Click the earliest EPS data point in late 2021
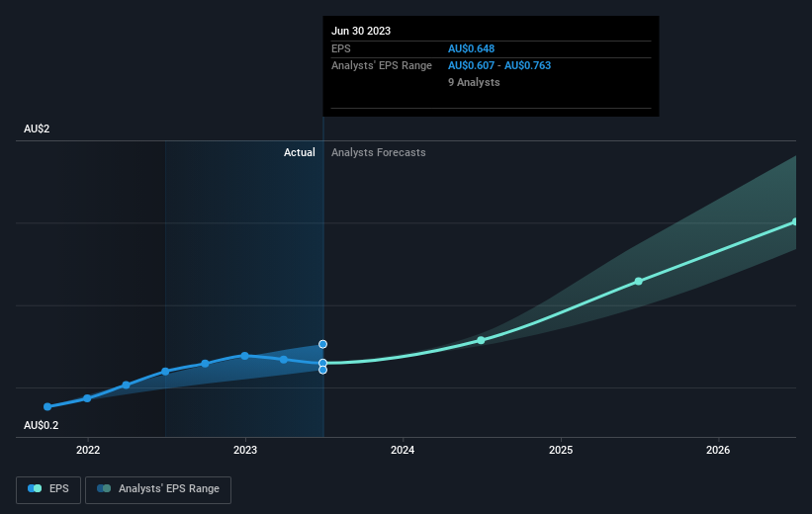The image size is (812, 514). 47,407
